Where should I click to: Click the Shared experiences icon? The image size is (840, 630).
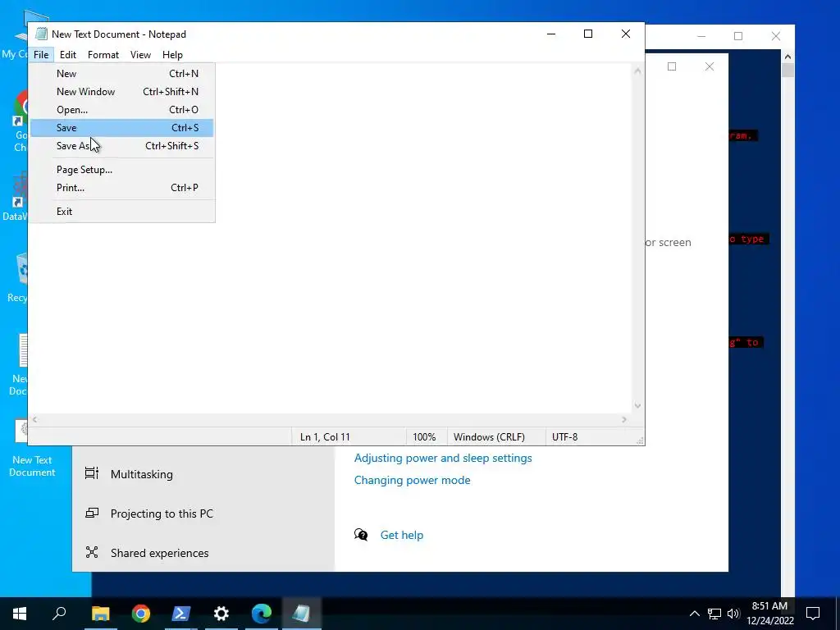pyautogui.click(x=92, y=552)
